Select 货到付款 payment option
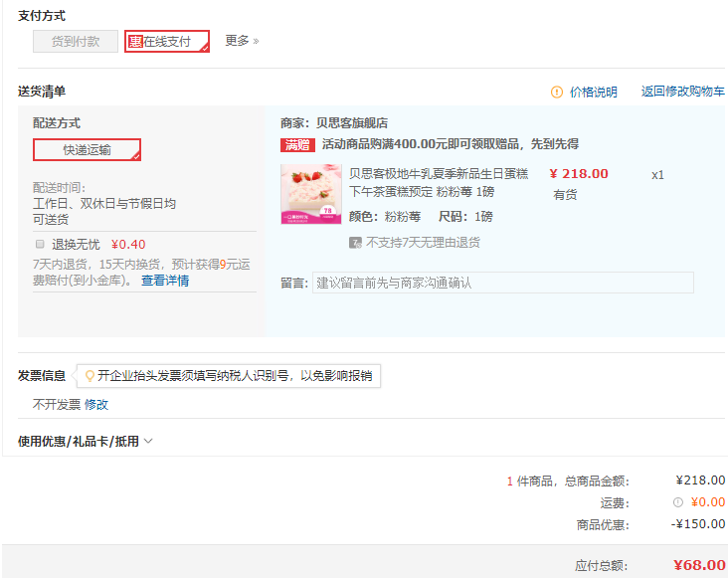 76,42
